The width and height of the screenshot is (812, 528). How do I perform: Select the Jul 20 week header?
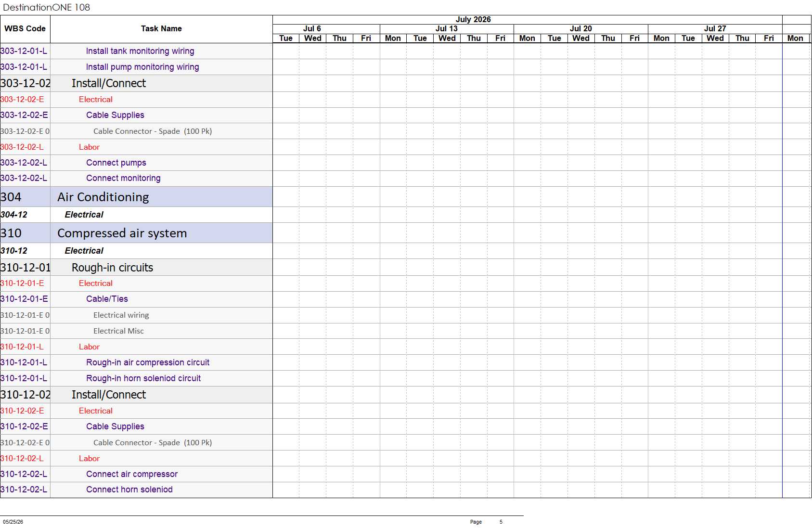(581, 29)
